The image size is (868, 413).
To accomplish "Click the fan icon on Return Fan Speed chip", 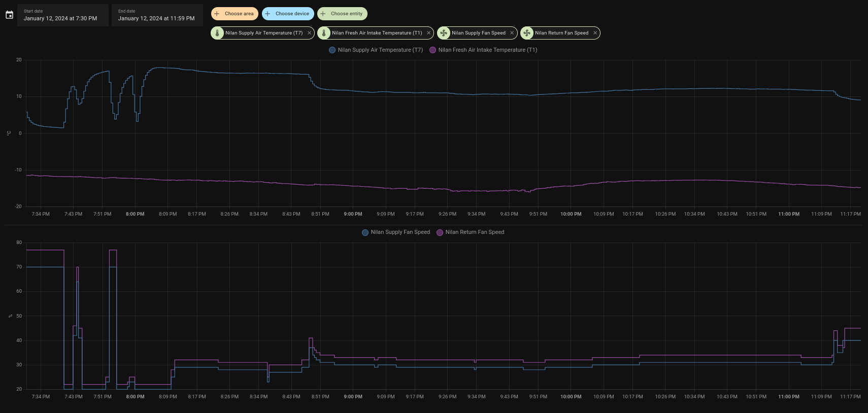I will tap(527, 33).
